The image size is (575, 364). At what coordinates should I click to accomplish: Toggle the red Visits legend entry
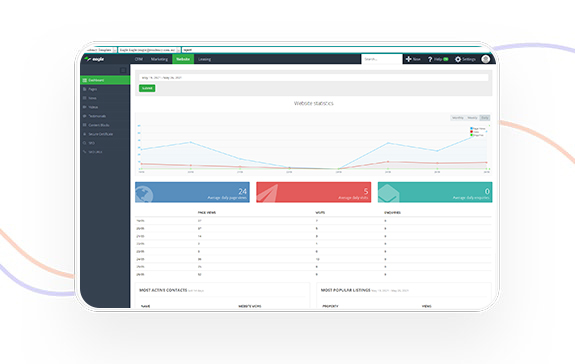(475, 132)
